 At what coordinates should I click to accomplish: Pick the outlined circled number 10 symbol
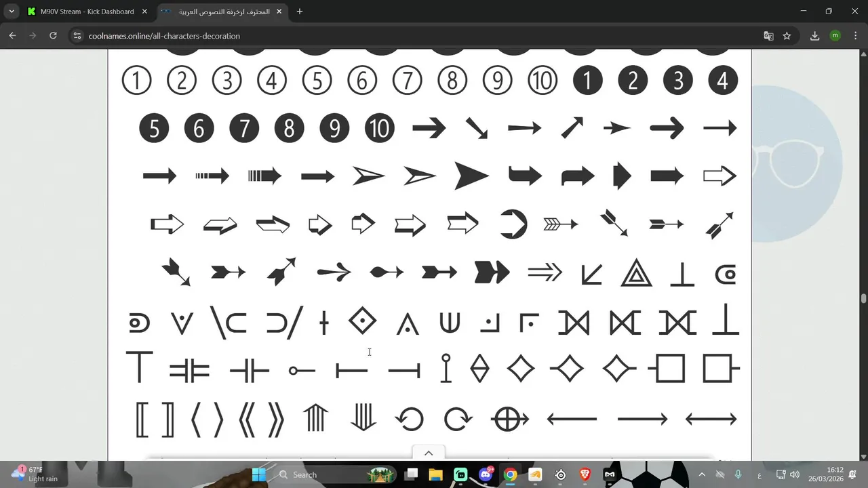click(542, 81)
